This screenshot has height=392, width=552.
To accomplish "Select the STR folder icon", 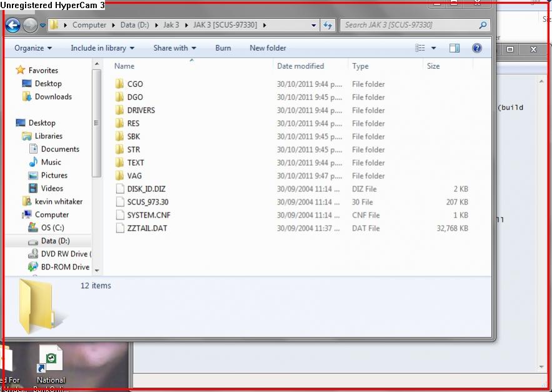I will tap(119, 149).
